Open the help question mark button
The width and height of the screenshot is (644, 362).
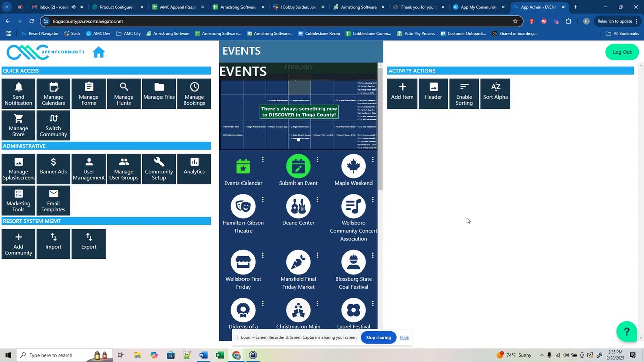pyautogui.click(x=627, y=331)
